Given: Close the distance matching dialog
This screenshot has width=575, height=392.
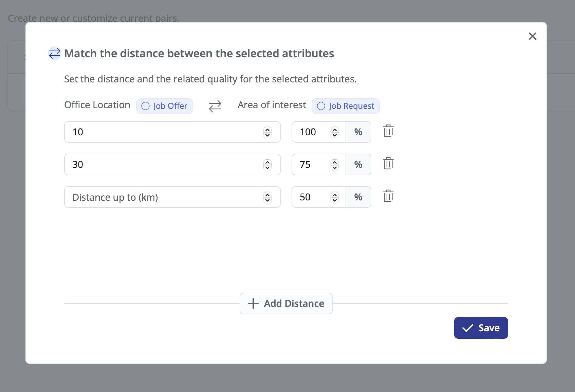Looking at the screenshot, I should coord(532,36).
